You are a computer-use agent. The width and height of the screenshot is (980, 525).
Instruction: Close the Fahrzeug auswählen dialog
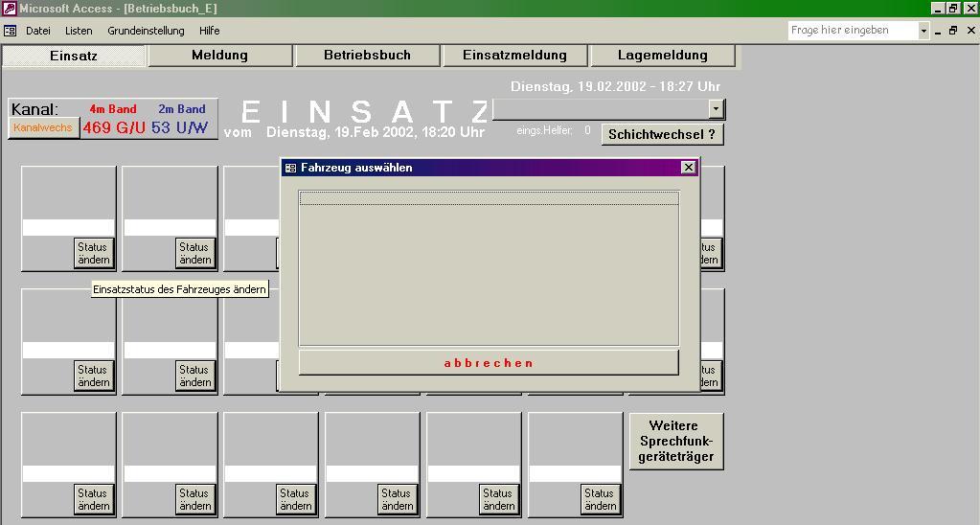(688, 168)
